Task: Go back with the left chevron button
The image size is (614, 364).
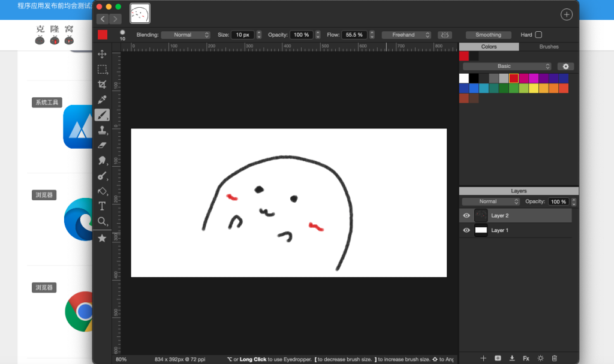Action: coord(102,19)
